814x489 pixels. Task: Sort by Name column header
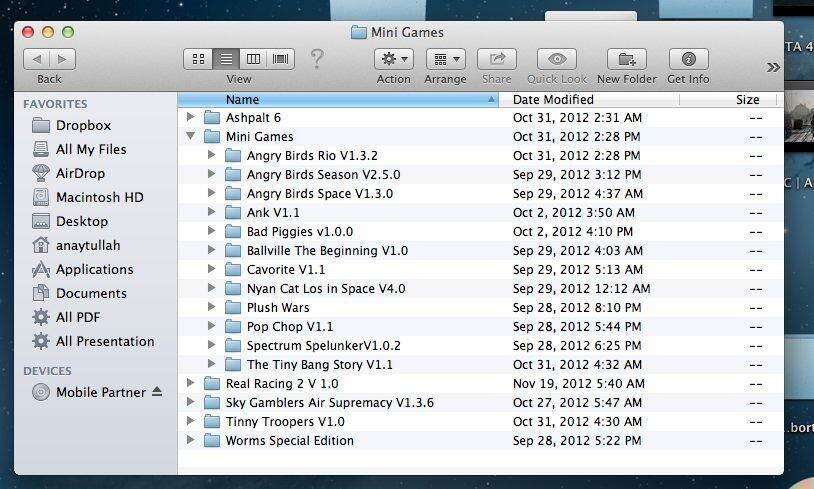338,100
